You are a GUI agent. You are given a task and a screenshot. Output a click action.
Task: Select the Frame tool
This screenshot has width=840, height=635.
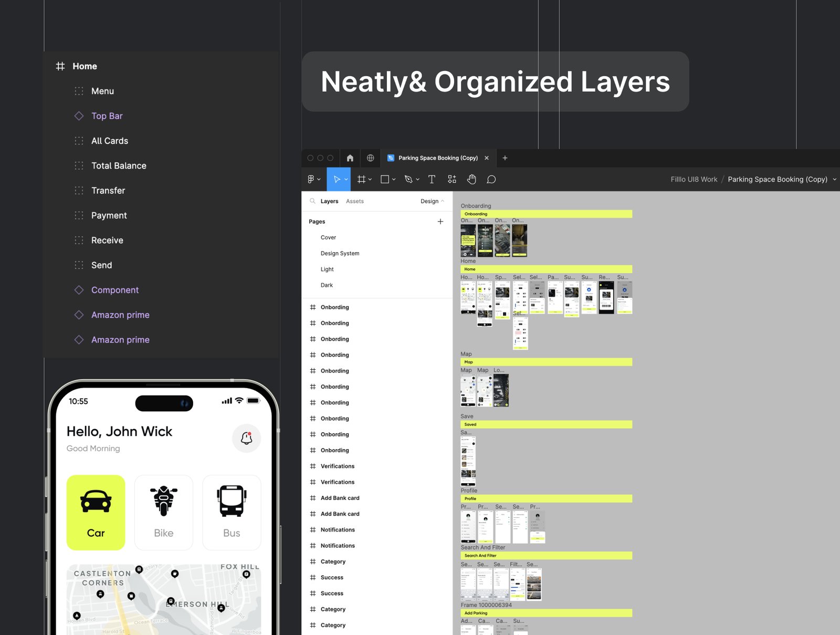click(x=361, y=180)
